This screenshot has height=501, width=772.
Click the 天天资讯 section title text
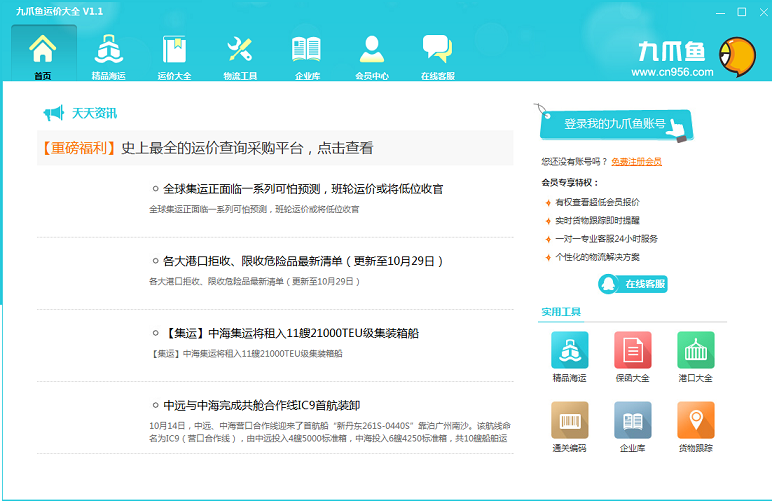click(95, 113)
